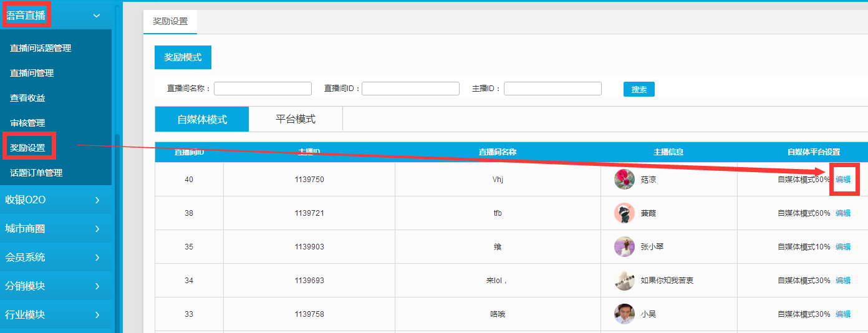This screenshot has width=868, height=333.
Task: Focus the 主播ID input field
Action: tap(552, 89)
